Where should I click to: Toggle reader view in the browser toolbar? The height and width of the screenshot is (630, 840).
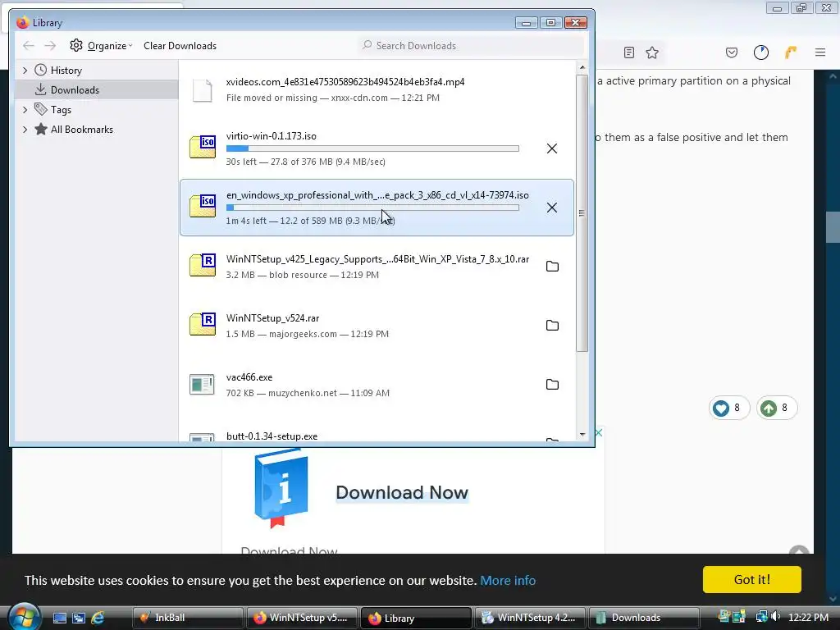pyautogui.click(x=629, y=52)
